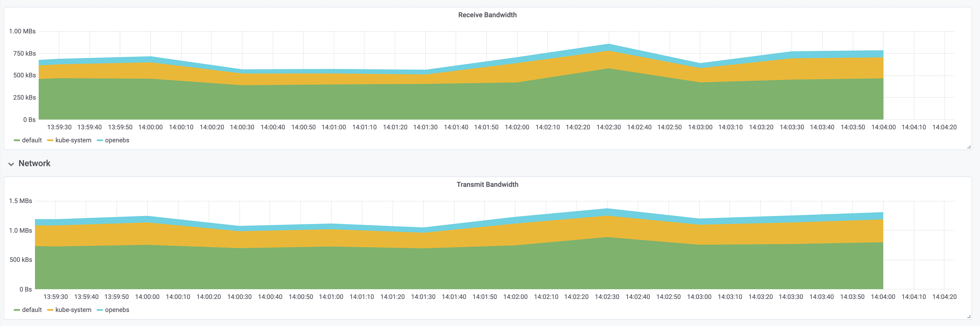Image resolution: width=980 pixels, height=326 pixels.
Task: Click green default color swatch in Transmit legend
Action: 17,310
